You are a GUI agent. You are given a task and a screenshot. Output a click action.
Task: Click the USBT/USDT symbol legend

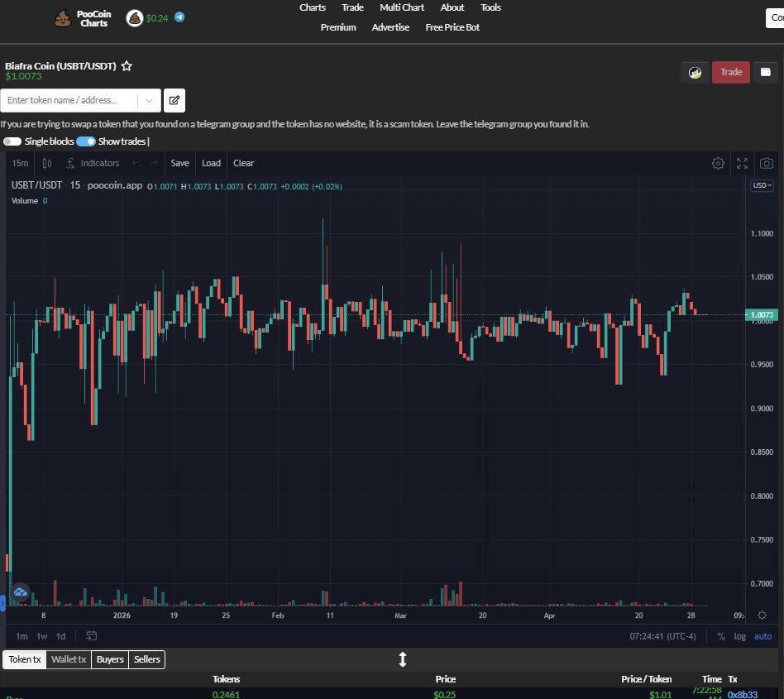pyautogui.click(x=36, y=185)
